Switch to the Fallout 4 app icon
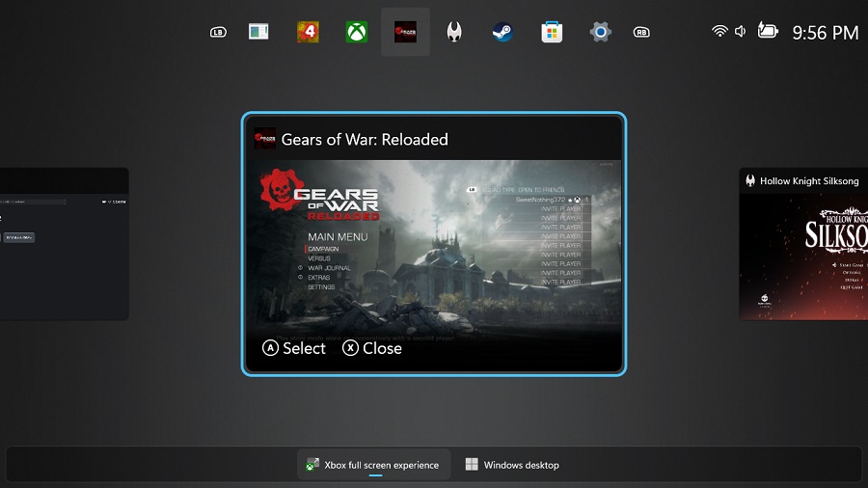The height and width of the screenshot is (488, 868). tap(308, 32)
